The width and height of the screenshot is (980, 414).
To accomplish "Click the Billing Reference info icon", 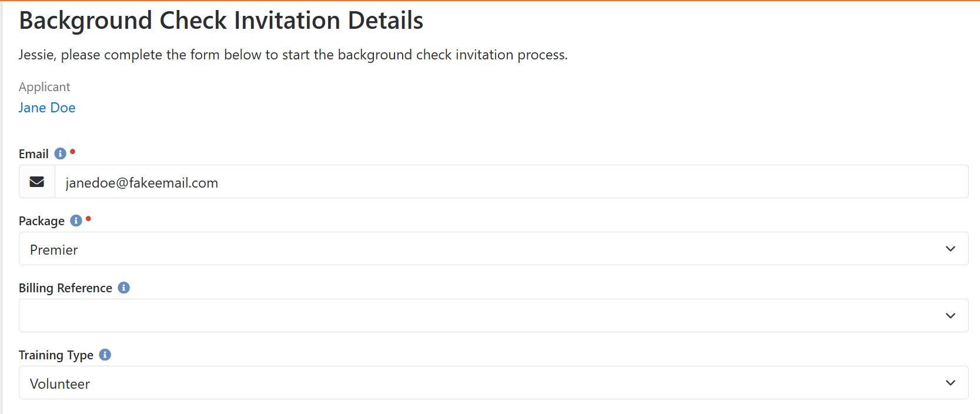I will (x=124, y=288).
